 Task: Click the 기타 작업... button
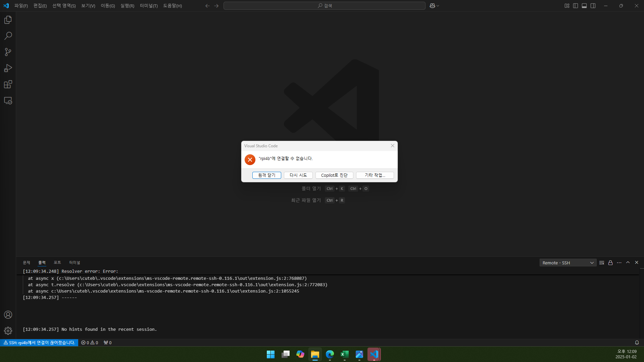point(375,175)
